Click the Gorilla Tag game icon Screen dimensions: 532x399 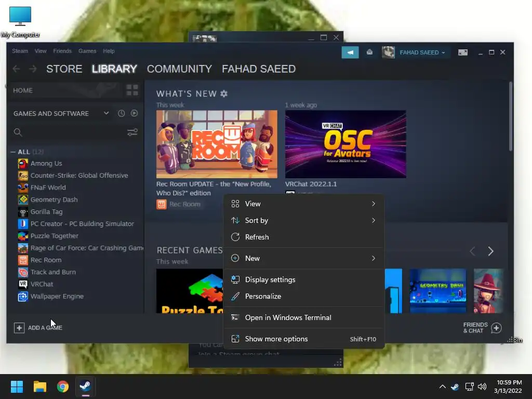23,212
